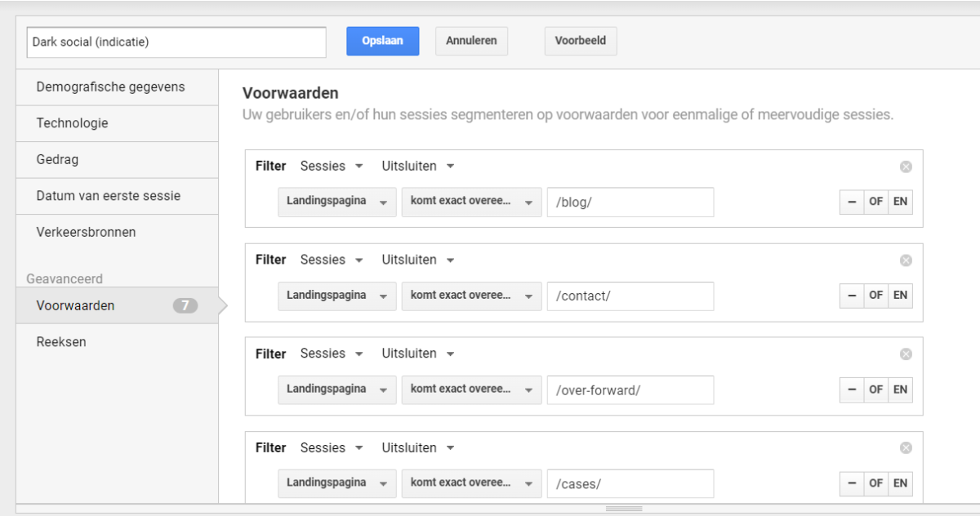
Task: Click the minus icon on the /cases/ row
Action: 852,483
